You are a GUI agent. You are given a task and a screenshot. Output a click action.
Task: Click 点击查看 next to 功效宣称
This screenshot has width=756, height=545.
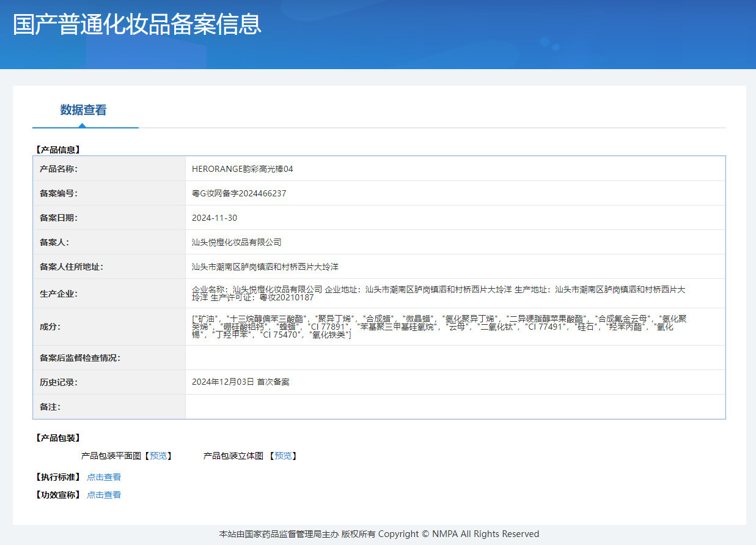coord(104,495)
